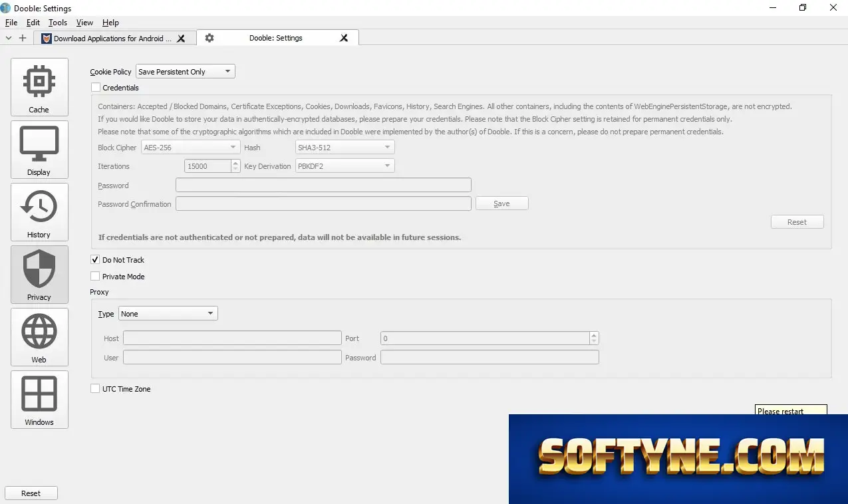848x504 pixels.
Task: Open the Display settings panel
Action: point(39,150)
